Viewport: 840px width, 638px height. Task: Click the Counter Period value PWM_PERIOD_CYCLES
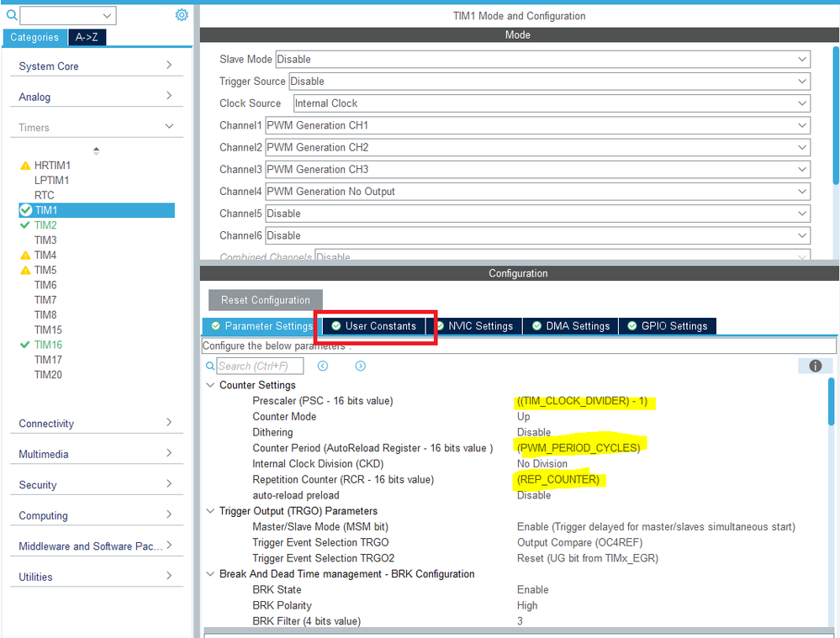(x=578, y=448)
